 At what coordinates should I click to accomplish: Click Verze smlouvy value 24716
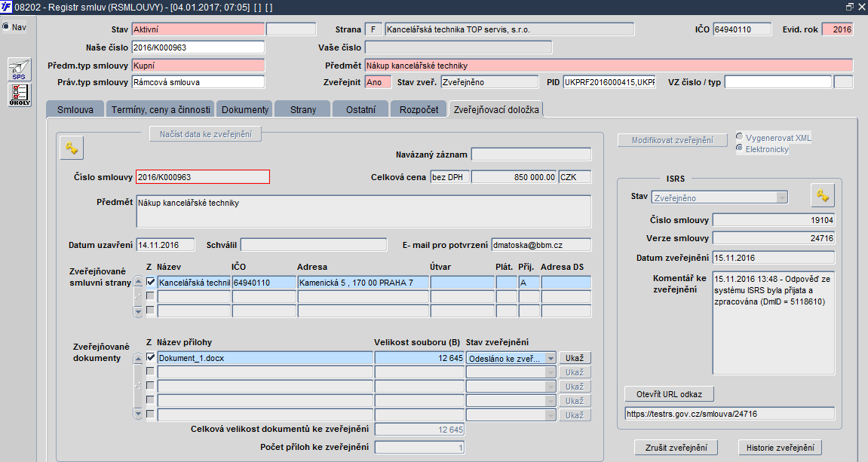[x=774, y=238]
